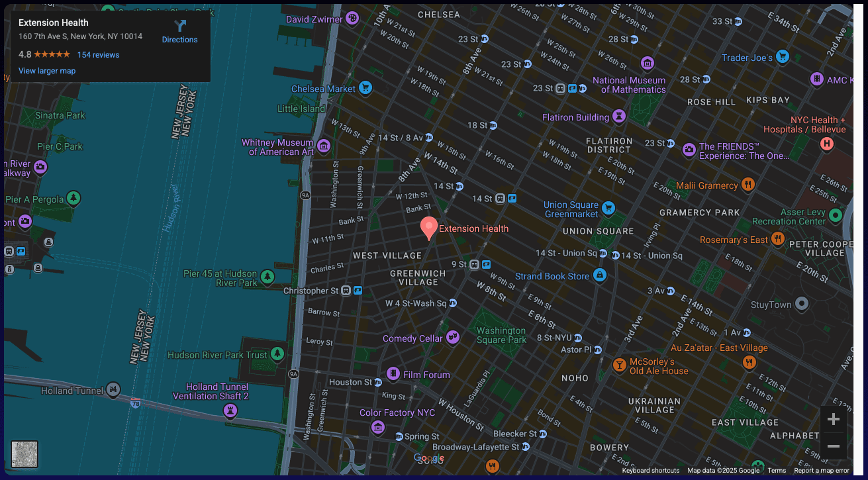Click the National Museum of Mathematics icon
868x480 pixels.
click(x=648, y=64)
